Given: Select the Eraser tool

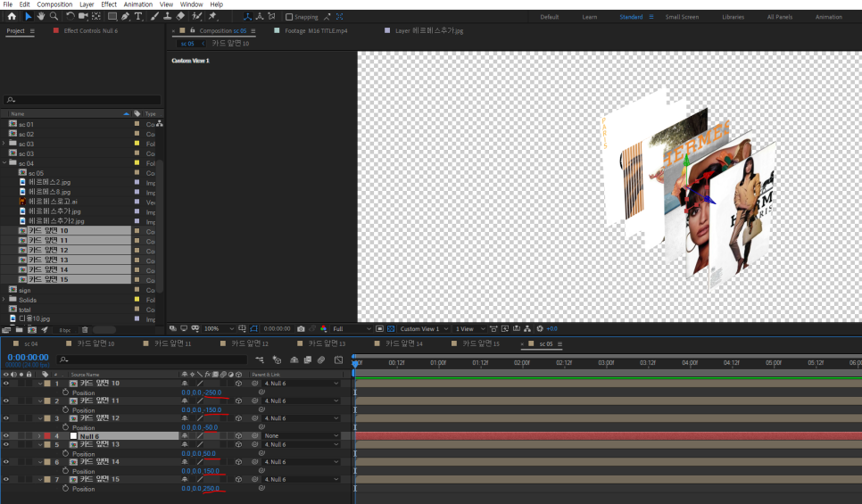Looking at the screenshot, I should [x=180, y=16].
